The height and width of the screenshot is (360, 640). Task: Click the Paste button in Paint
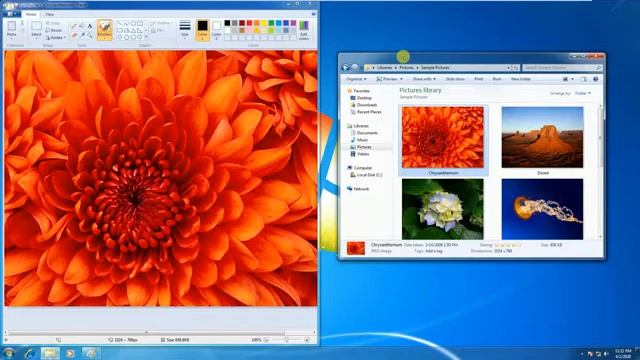tap(11, 29)
